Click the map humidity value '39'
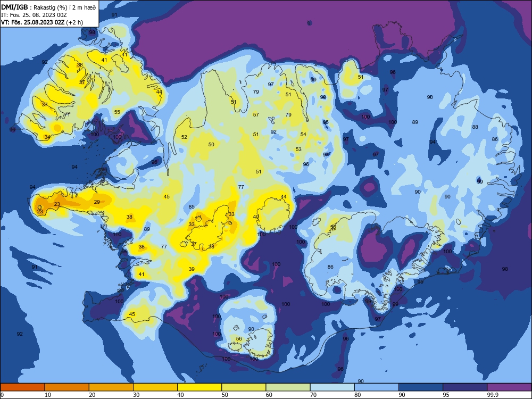The image size is (532, 399). (x=192, y=269)
